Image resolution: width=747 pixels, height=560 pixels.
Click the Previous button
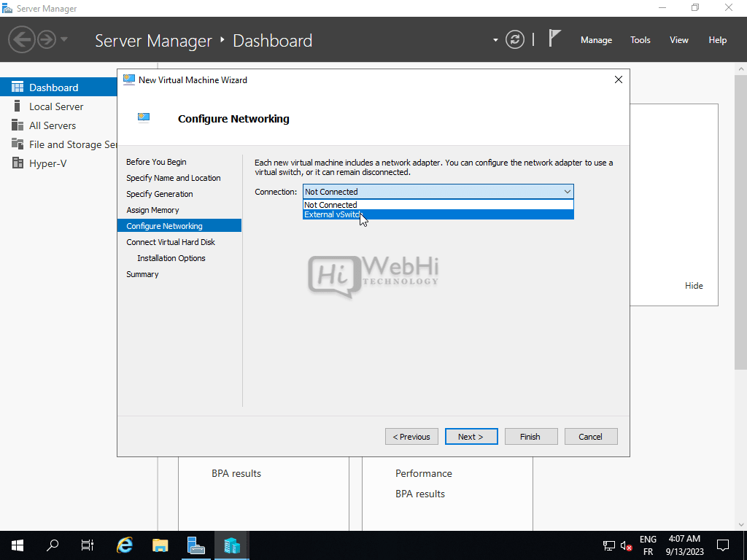[x=411, y=437]
